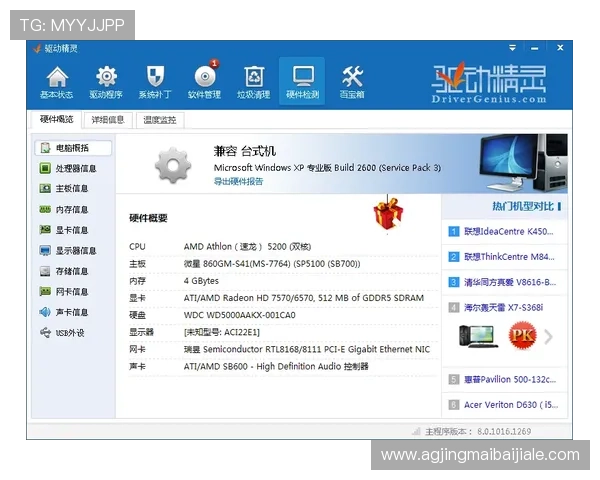
Task: Click the red gift box icon
Action: point(388,213)
